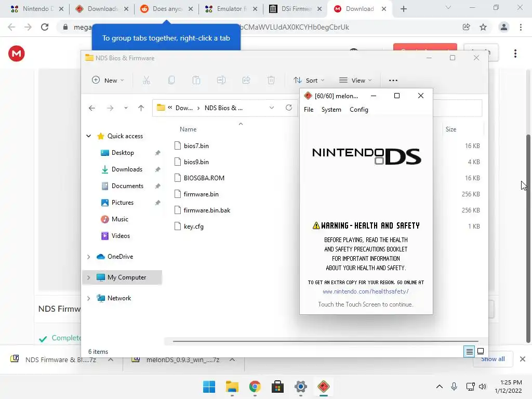This screenshot has height=399, width=532.
Task: Refresh the NDS Bios folder view
Action: (289, 108)
